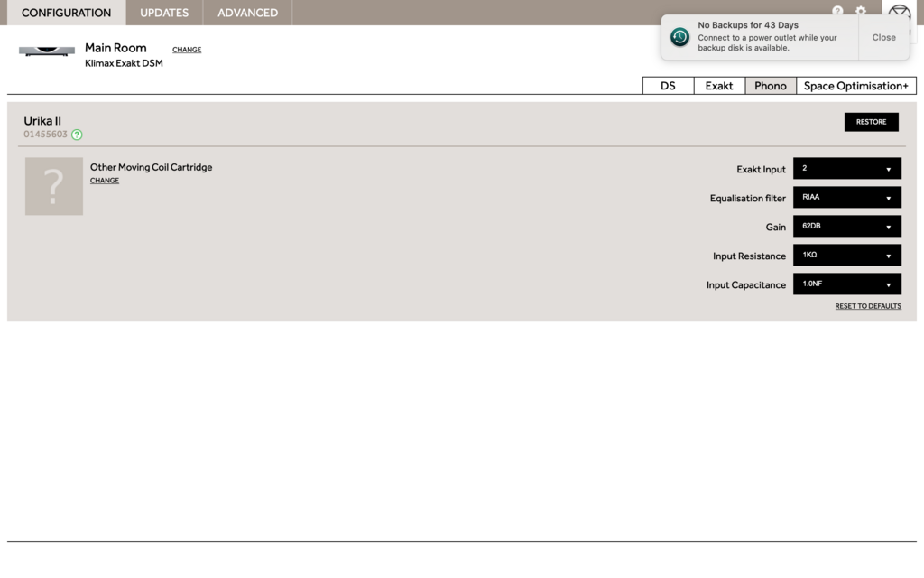This screenshot has height=578, width=924.
Task: Click the Other Moving Coil Cartridge label
Action: tap(151, 167)
